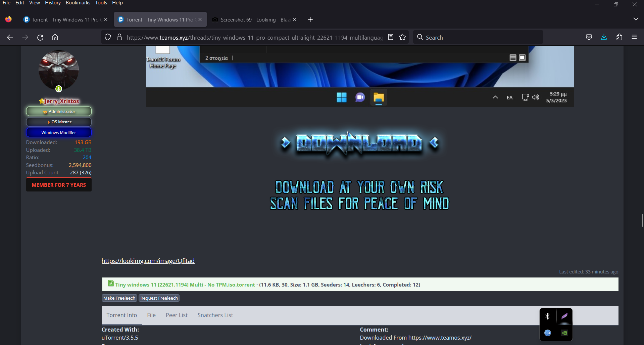Open the Bookmarks menu

coord(78,3)
